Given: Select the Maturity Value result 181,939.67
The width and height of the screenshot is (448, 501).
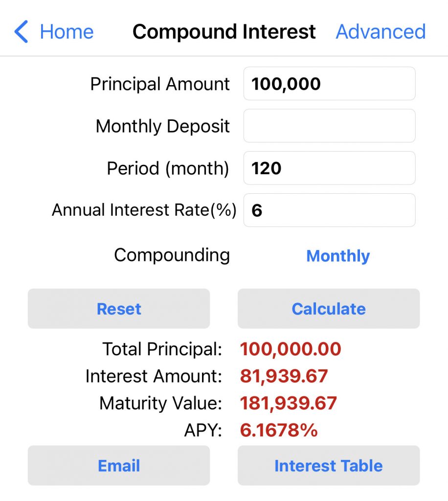Looking at the screenshot, I should pyautogui.click(x=289, y=403).
